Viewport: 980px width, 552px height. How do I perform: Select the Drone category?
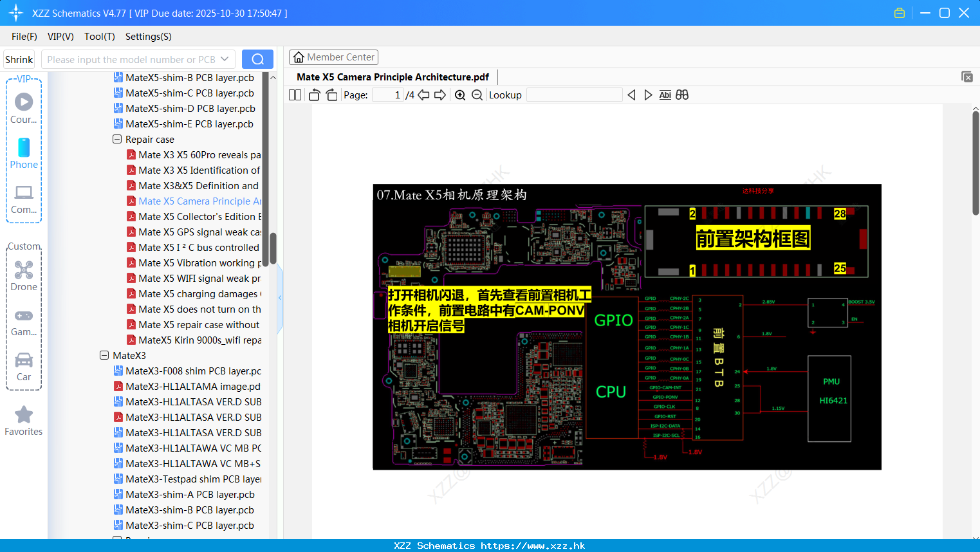click(24, 276)
